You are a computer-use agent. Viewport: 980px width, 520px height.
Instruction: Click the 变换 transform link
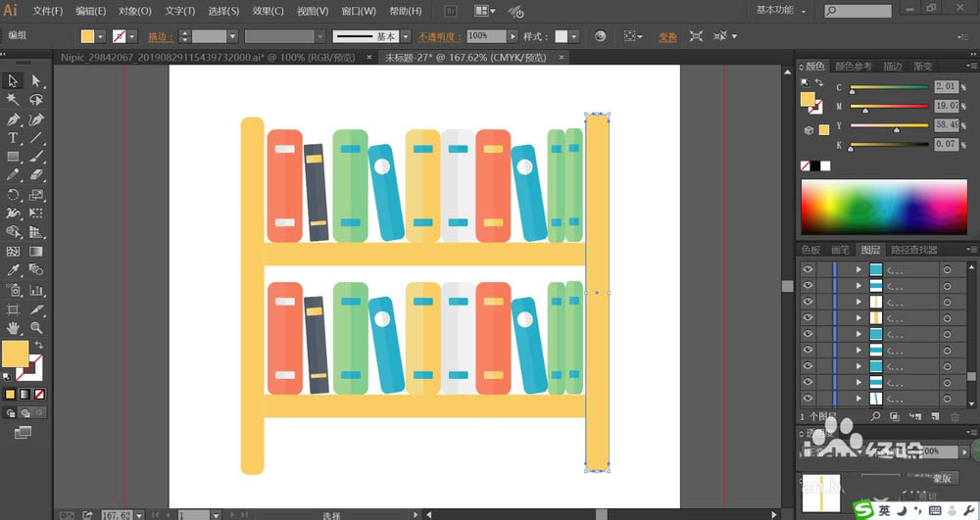click(667, 36)
